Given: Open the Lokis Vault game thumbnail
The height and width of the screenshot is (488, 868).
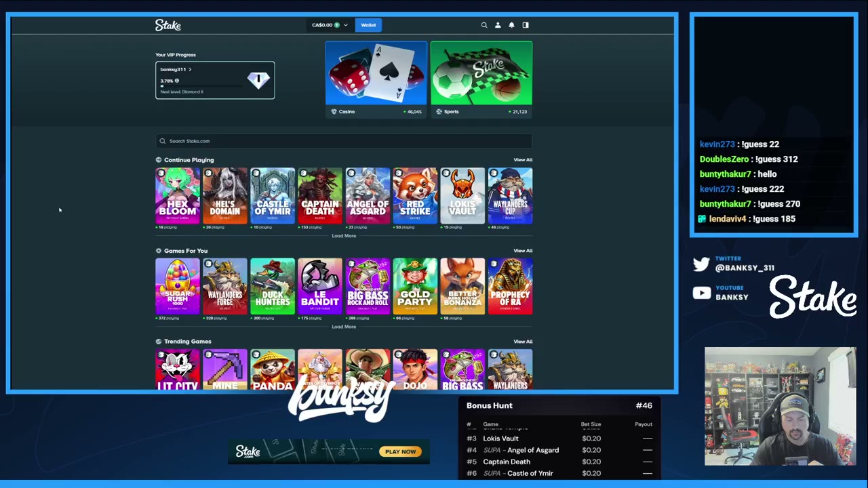Looking at the screenshot, I should [462, 196].
